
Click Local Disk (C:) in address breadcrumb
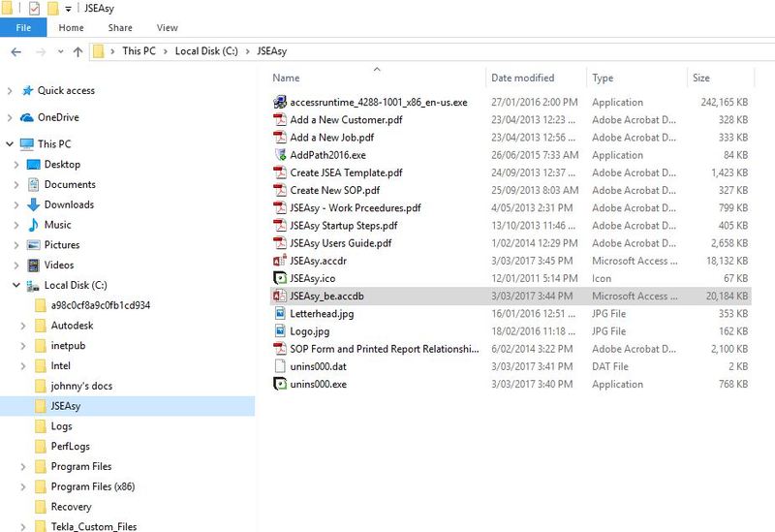(206, 51)
